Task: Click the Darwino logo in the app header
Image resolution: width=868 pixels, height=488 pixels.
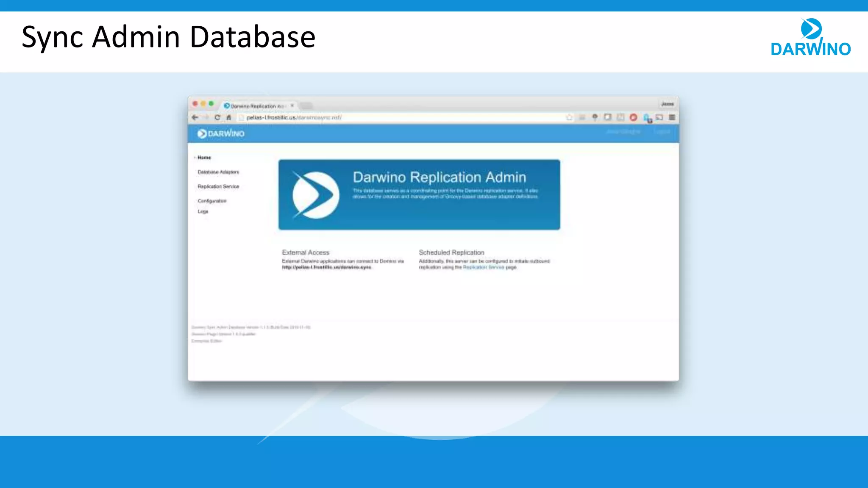Action: pyautogui.click(x=221, y=133)
